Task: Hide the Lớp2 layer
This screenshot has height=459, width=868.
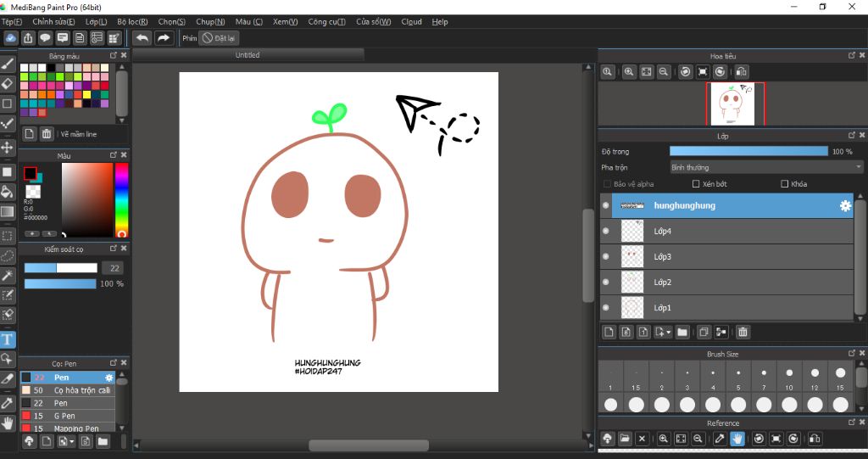Action: click(x=605, y=282)
